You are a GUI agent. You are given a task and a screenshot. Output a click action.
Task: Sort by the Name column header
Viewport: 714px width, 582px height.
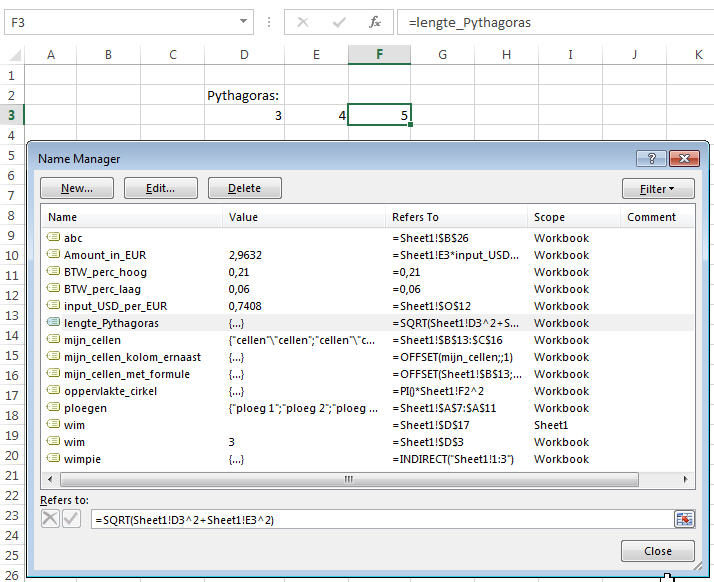tap(132, 217)
